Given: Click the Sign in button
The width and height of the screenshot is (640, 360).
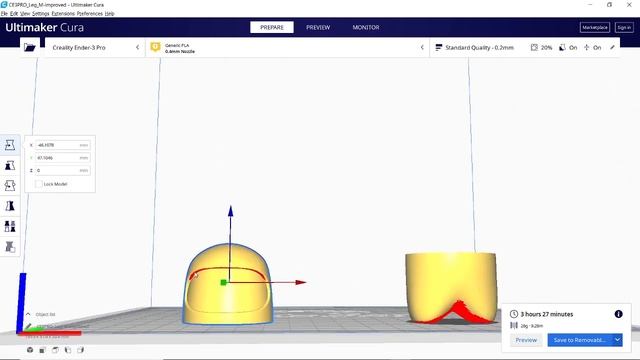Looking at the screenshot, I should (x=624, y=27).
